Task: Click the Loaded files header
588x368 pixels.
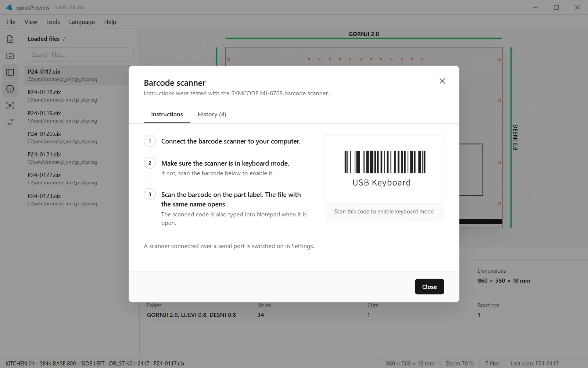Action: click(43, 39)
